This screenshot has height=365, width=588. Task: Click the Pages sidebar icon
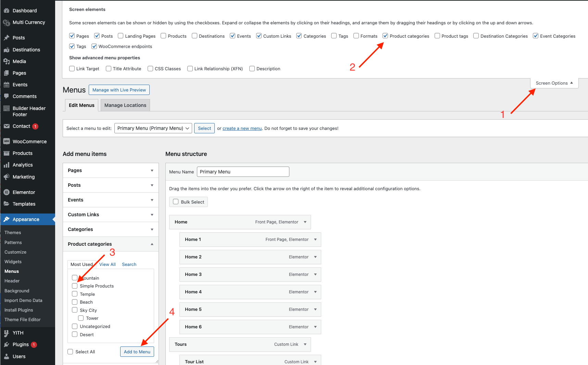[7, 73]
